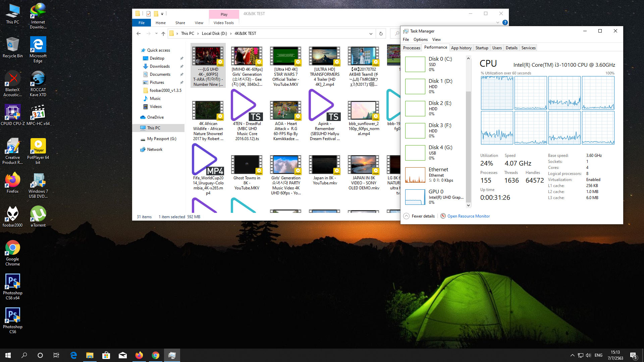This screenshot has height=362, width=644.
Task: Toggle quick access toolbar properties checkmark
Action: (x=148, y=14)
